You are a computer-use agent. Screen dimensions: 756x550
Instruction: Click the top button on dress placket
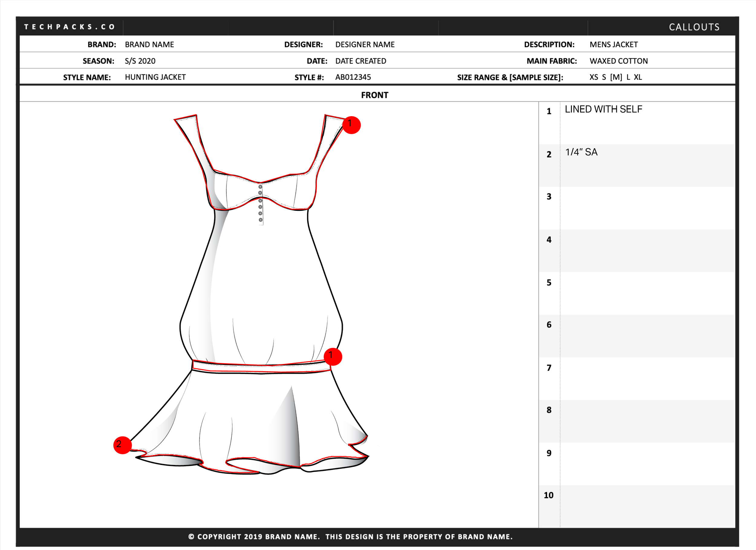260,187
